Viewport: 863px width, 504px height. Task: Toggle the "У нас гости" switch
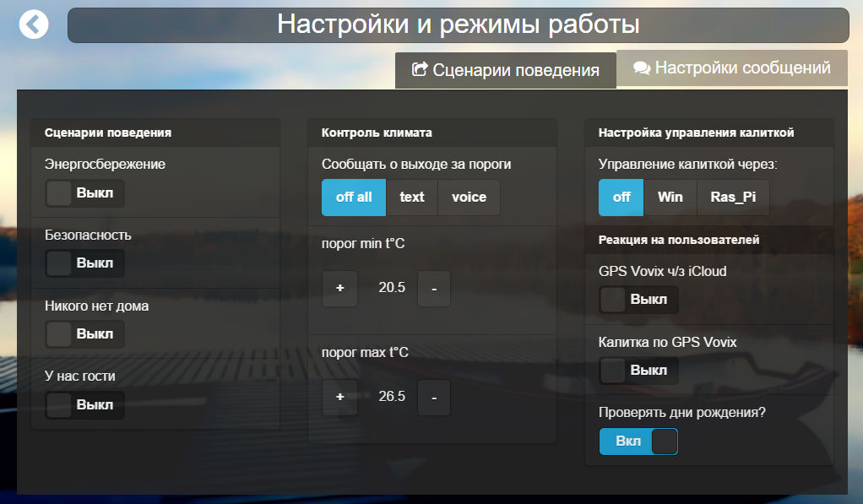pyautogui.click(x=84, y=405)
